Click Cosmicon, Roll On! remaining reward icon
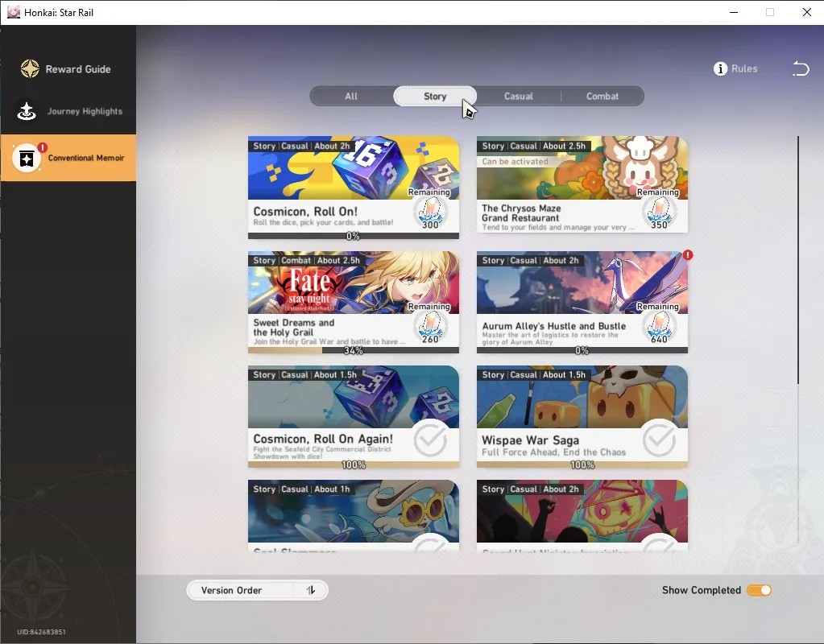This screenshot has height=644, width=824. pyautogui.click(x=430, y=212)
